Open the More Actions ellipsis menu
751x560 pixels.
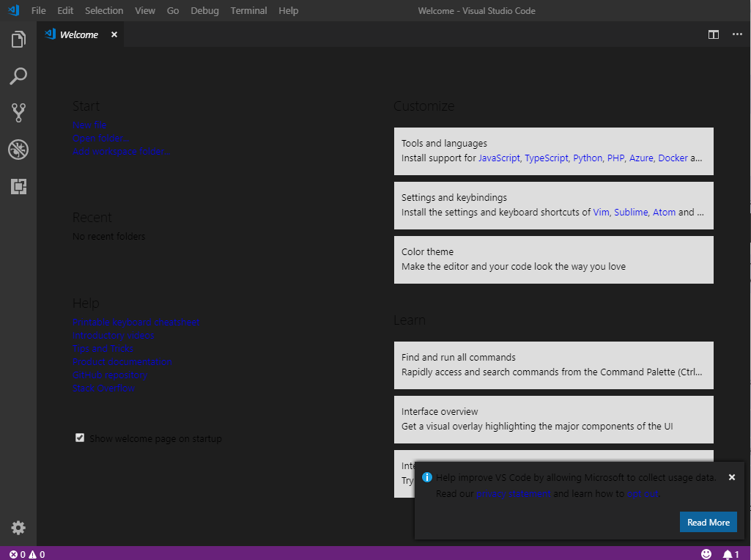(x=737, y=34)
